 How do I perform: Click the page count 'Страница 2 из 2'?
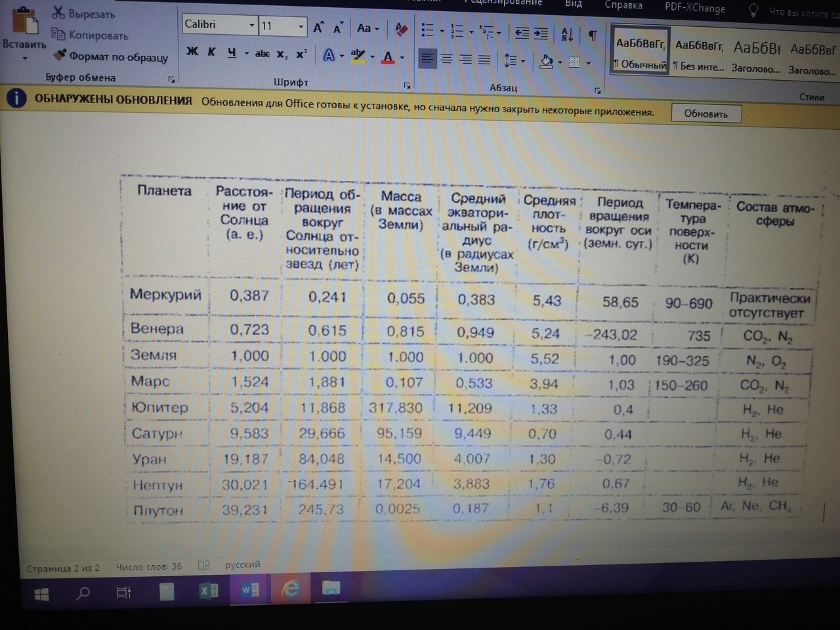63,568
